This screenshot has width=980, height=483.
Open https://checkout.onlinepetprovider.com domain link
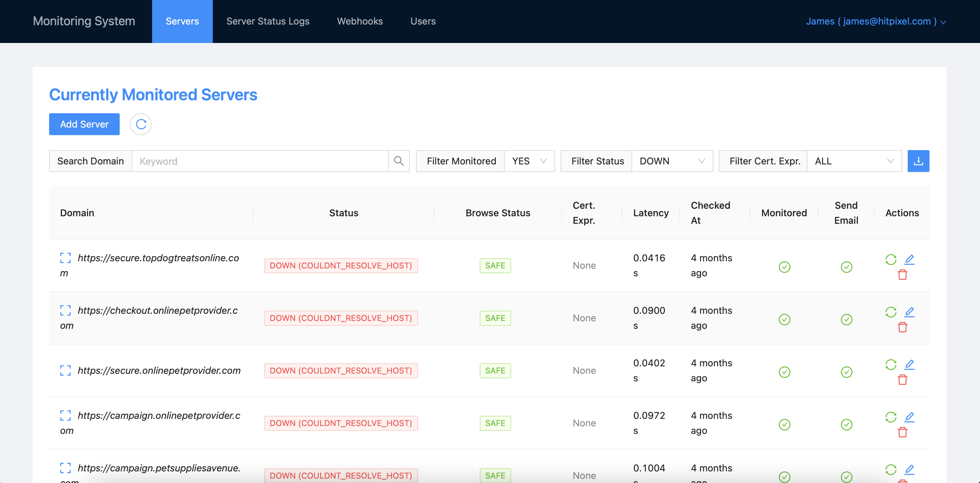(x=149, y=318)
